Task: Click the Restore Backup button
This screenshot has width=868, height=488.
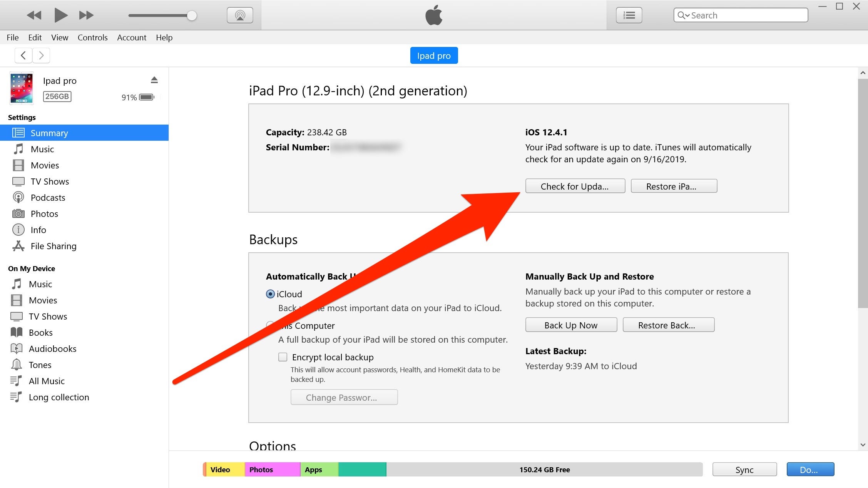Action: 669,325
